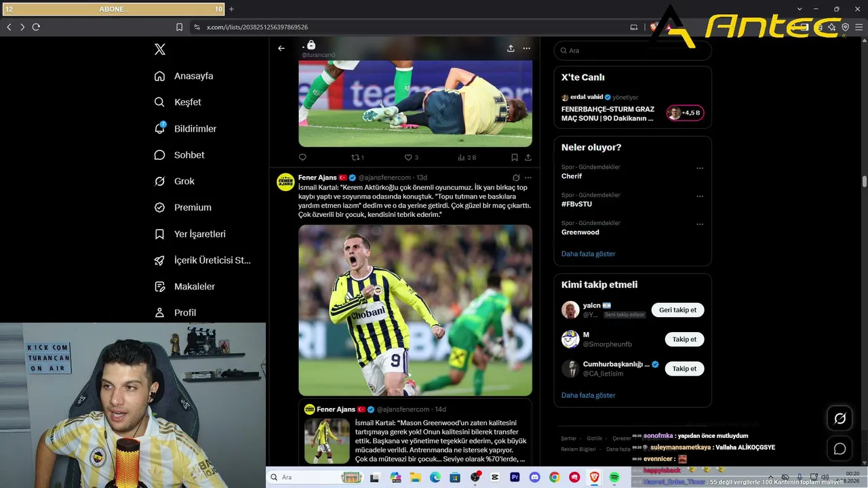The height and width of the screenshot is (488, 868).
Task: View analytics of the top tweet showing 2 B
Action: click(467, 157)
